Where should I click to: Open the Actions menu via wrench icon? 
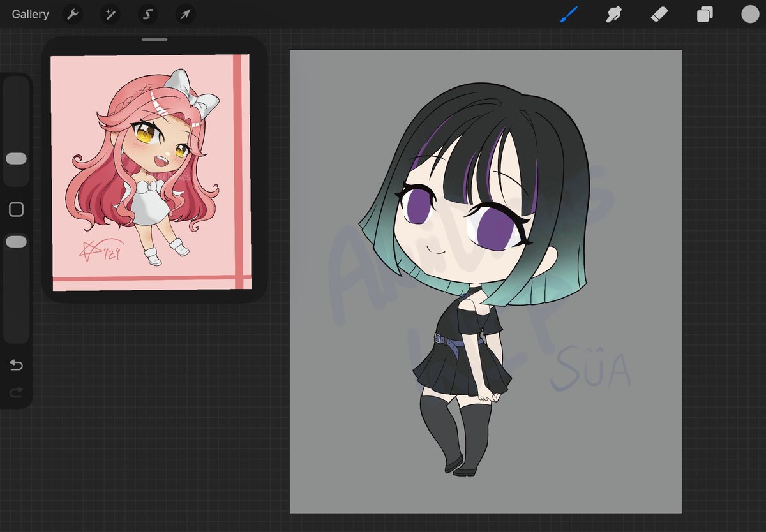[72, 14]
